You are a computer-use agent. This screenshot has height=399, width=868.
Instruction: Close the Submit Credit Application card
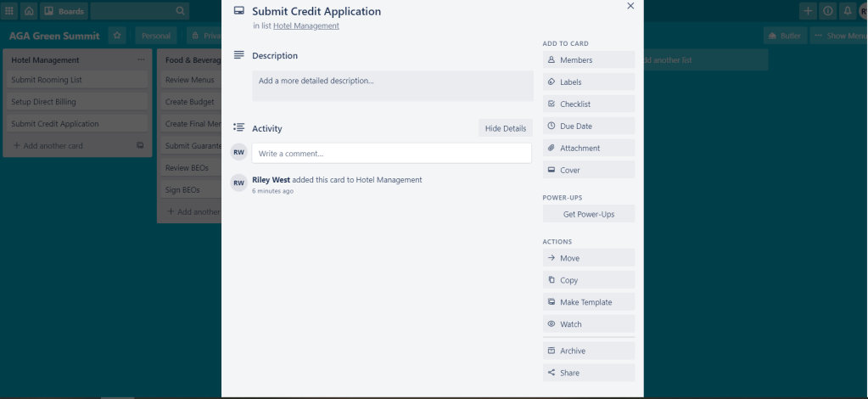coord(630,6)
